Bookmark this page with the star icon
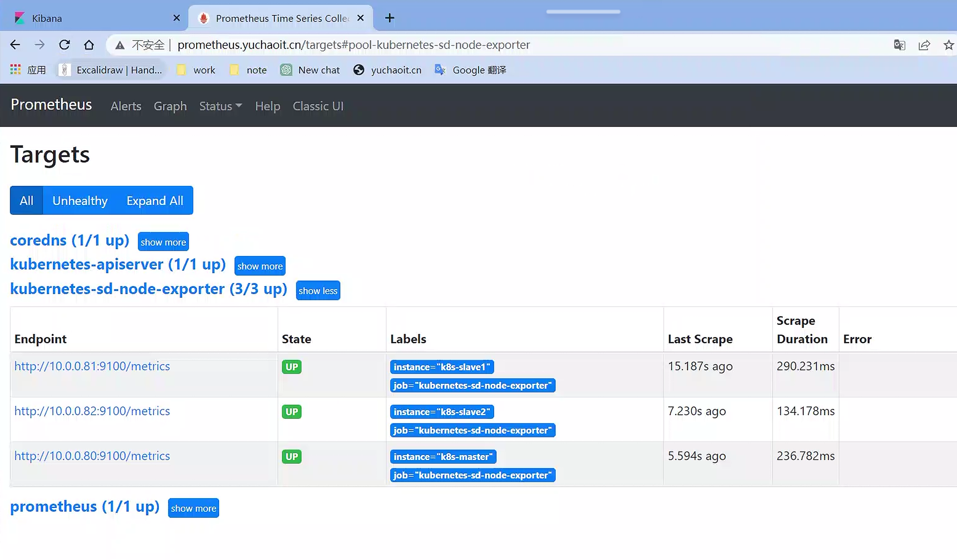The height and width of the screenshot is (560, 957). pos(948,45)
